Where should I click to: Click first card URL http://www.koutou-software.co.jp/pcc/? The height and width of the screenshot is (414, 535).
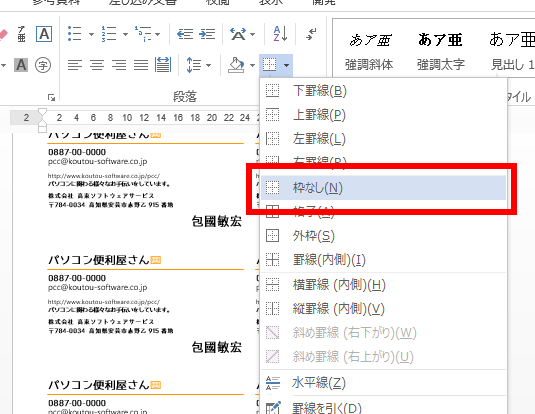pos(103,176)
